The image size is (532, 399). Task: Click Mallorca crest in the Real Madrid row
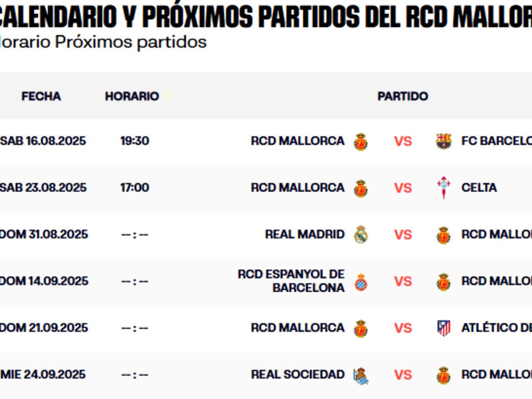443,235
